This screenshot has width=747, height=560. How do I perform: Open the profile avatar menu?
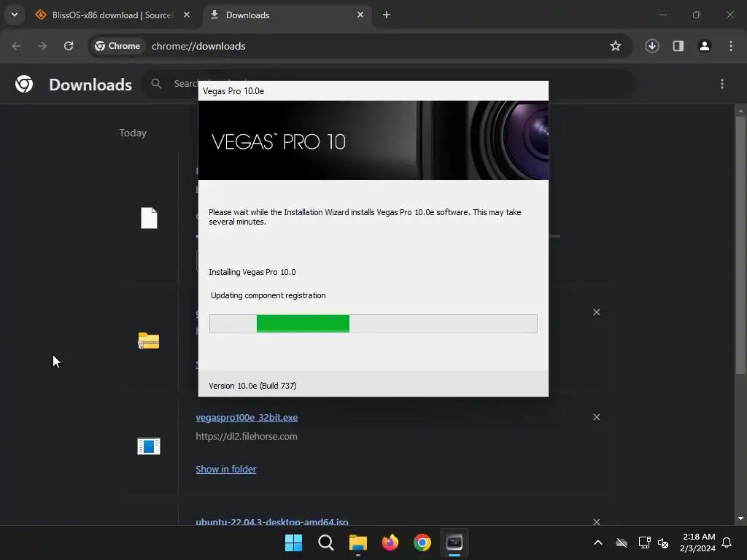[704, 46]
